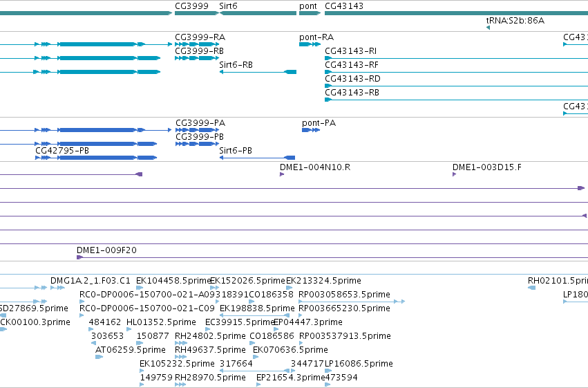Screen dimensions: 588x388
Task: Select the AT06259.5prime label
Action: 131,351
